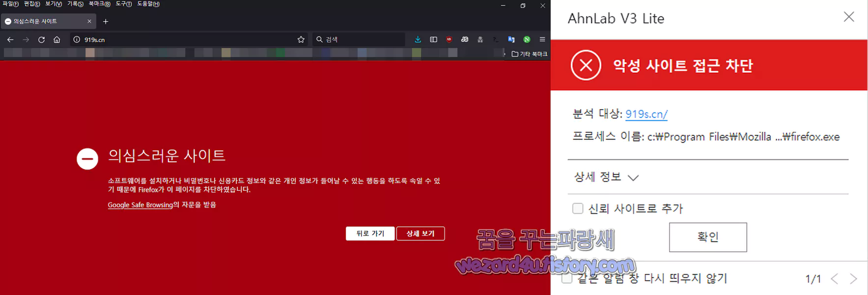Screen dimensions: 868x295
Task: Open the 북마크(B) menu
Action: [x=99, y=4]
